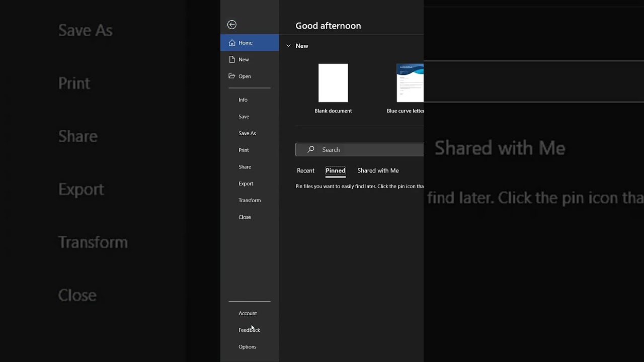The image size is (644, 362).
Task: Click the New label in sidebar
Action: pos(244,59)
